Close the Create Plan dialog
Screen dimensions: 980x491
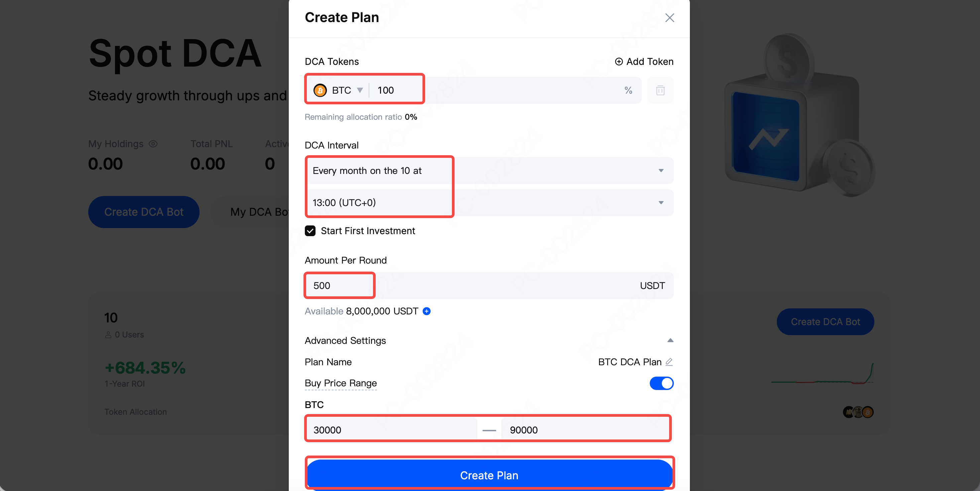[669, 17]
